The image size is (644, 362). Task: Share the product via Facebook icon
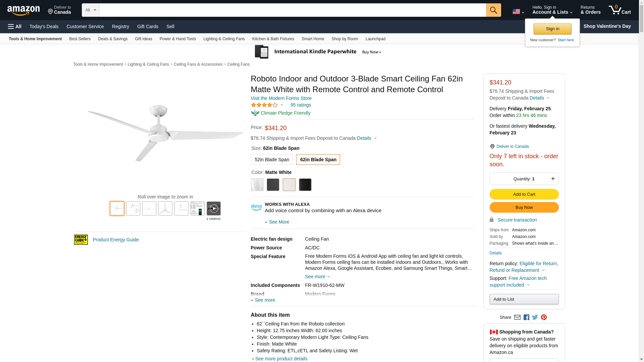pyautogui.click(x=526, y=317)
